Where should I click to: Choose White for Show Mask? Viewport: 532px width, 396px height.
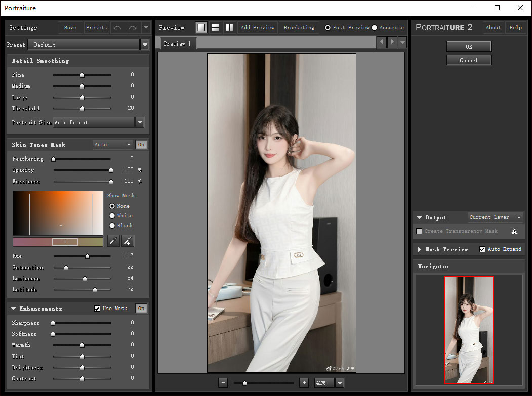pyautogui.click(x=112, y=216)
